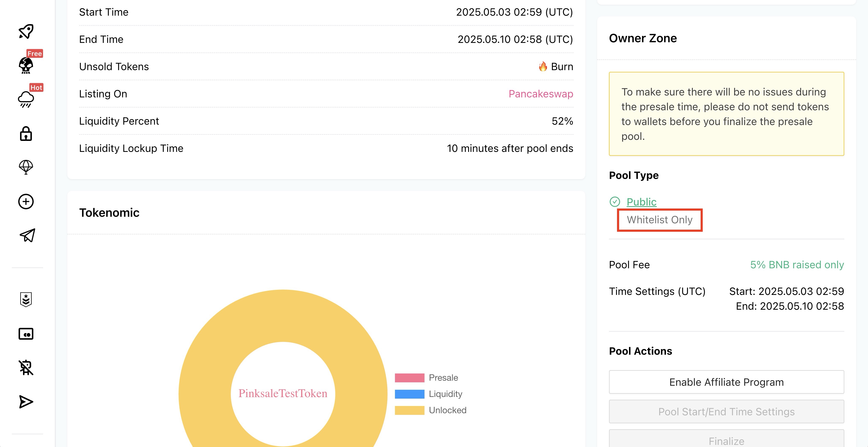Click the Owner Zone heading
This screenshot has width=868, height=447.
tap(643, 38)
